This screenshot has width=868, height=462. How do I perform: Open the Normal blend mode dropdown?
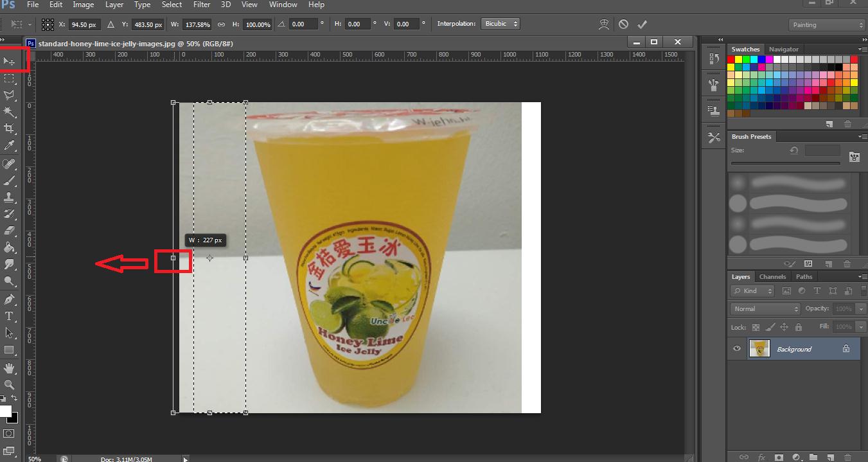click(x=766, y=309)
